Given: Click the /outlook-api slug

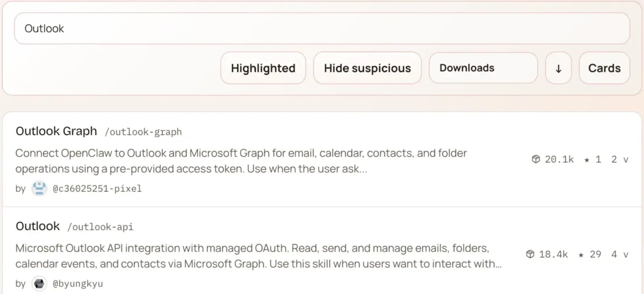Looking at the screenshot, I should [x=100, y=227].
